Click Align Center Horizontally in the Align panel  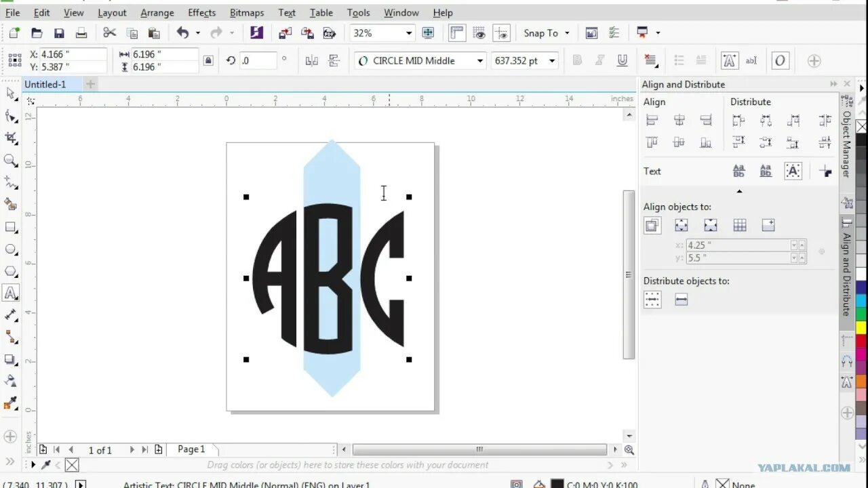pyautogui.click(x=679, y=121)
